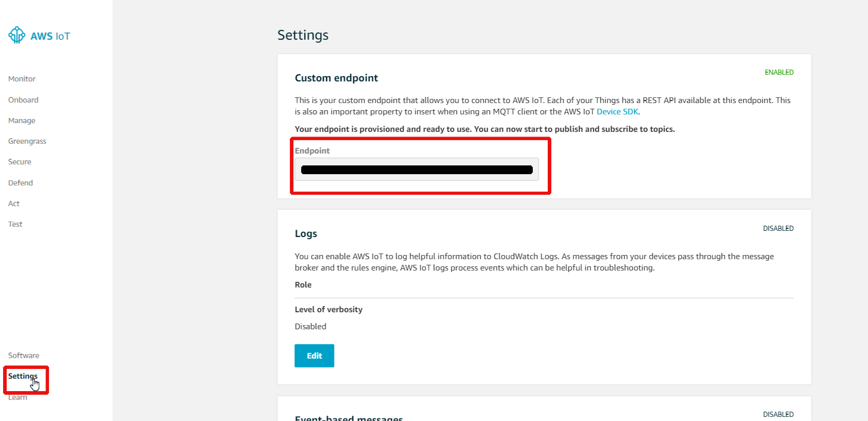Click the Custom endpoint heading
This screenshot has width=868, height=421.
point(336,78)
